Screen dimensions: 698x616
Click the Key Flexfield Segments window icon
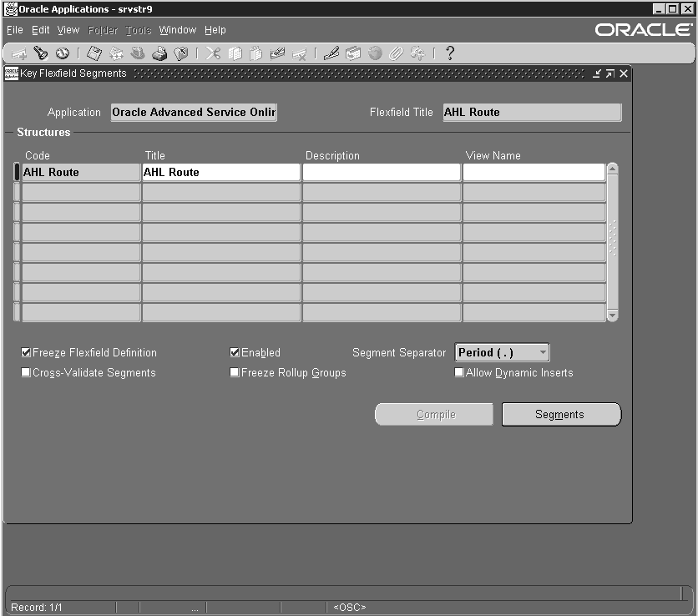point(12,73)
